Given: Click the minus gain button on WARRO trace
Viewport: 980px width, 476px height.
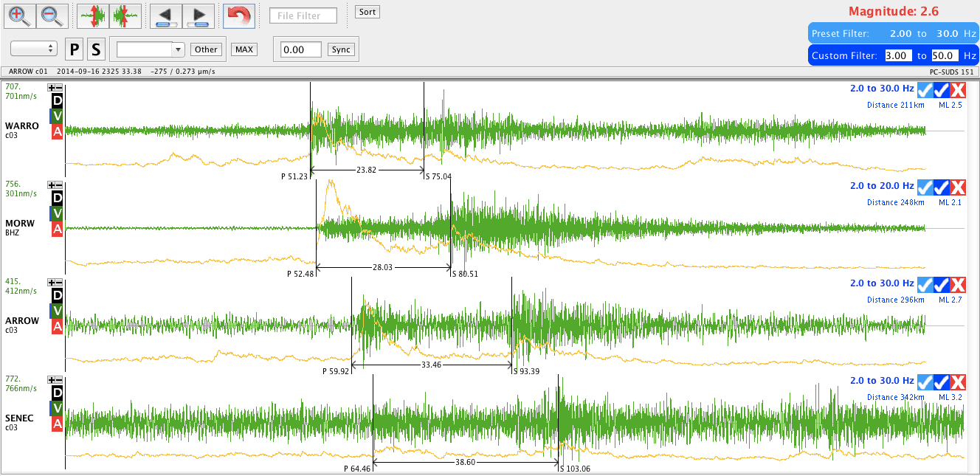Looking at the screenshot, I should pyautogui.click(x=59, y=87).
